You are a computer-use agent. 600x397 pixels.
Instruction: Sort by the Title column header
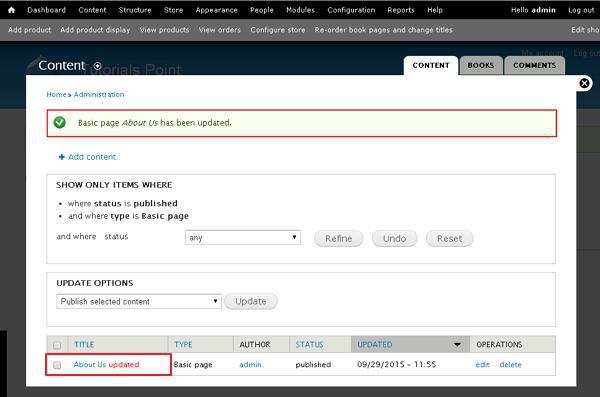pyautogui.click(x=84, y=345)
